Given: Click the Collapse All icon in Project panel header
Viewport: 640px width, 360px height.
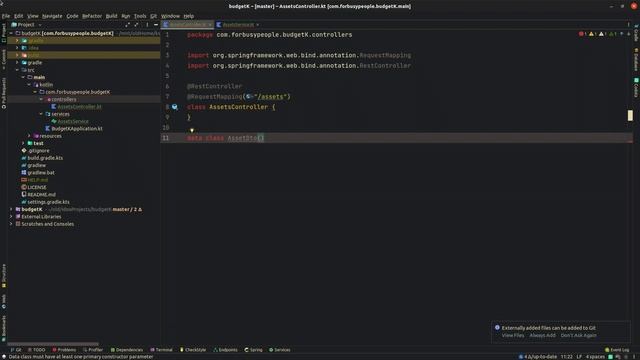Looking at the screenshot, I should (136, 25).
